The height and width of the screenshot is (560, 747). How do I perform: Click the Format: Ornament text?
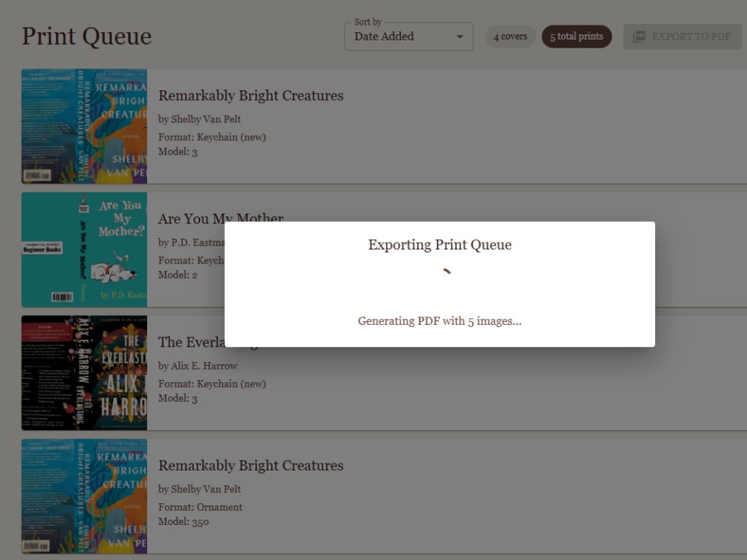(200, 507)
